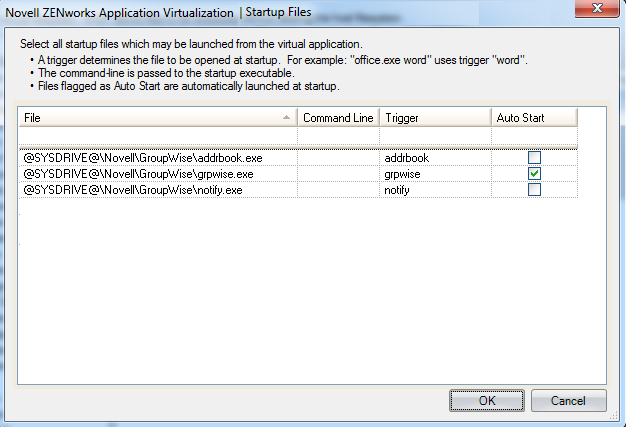
Task: Close the Startup Files window
Action: [597, 8]
